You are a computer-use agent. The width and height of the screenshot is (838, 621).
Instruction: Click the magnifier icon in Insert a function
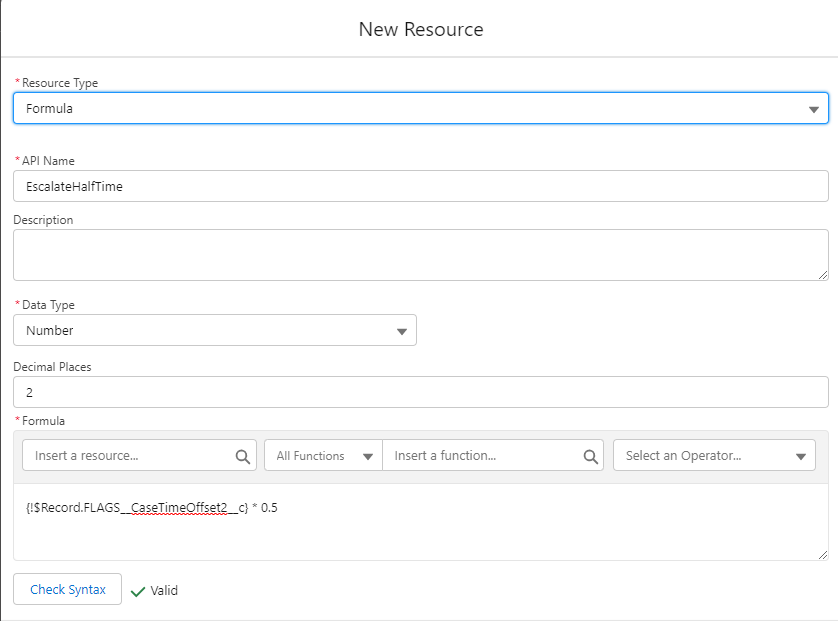(591, 456)
